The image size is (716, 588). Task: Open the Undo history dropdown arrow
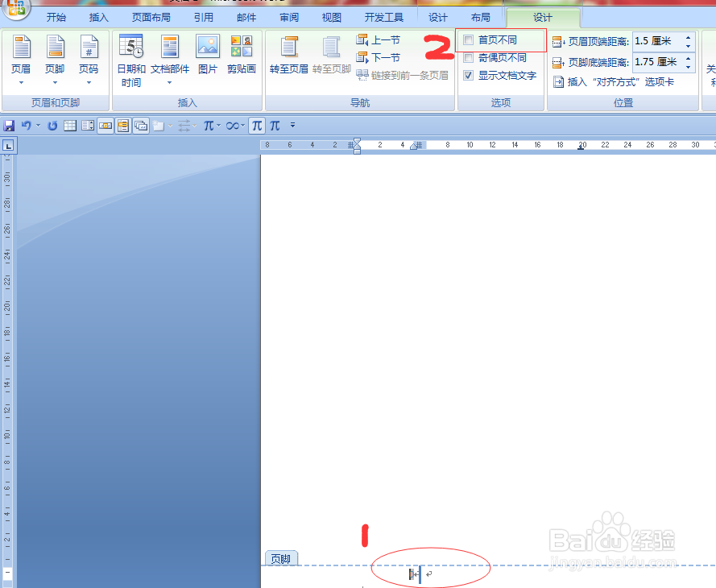click(x=39, y=126)
